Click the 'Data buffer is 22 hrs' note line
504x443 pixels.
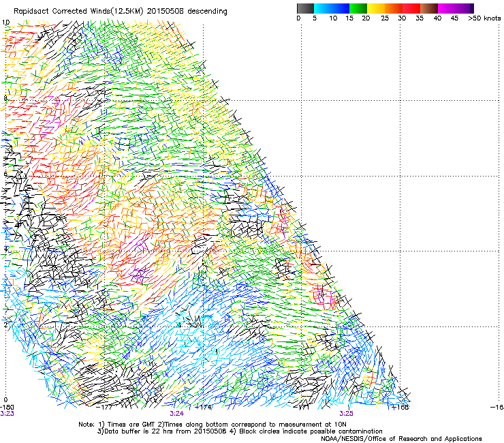(x=240, y=431)
